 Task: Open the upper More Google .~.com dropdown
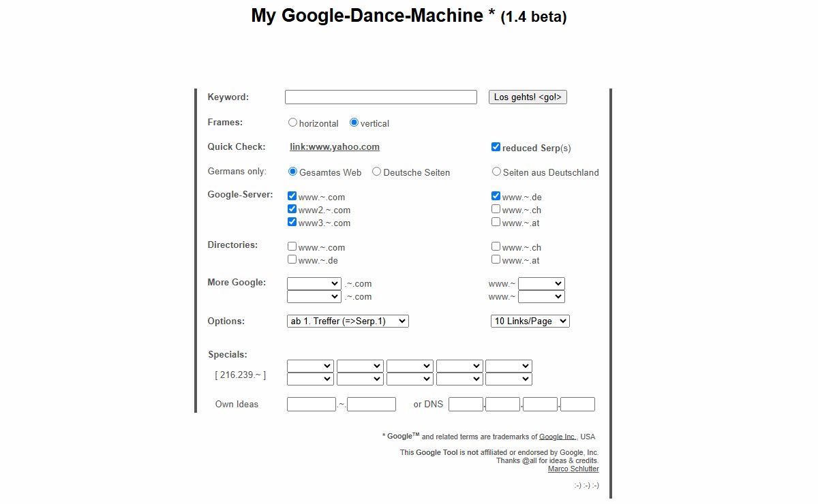pyautogui.click(x=314, y=283)
